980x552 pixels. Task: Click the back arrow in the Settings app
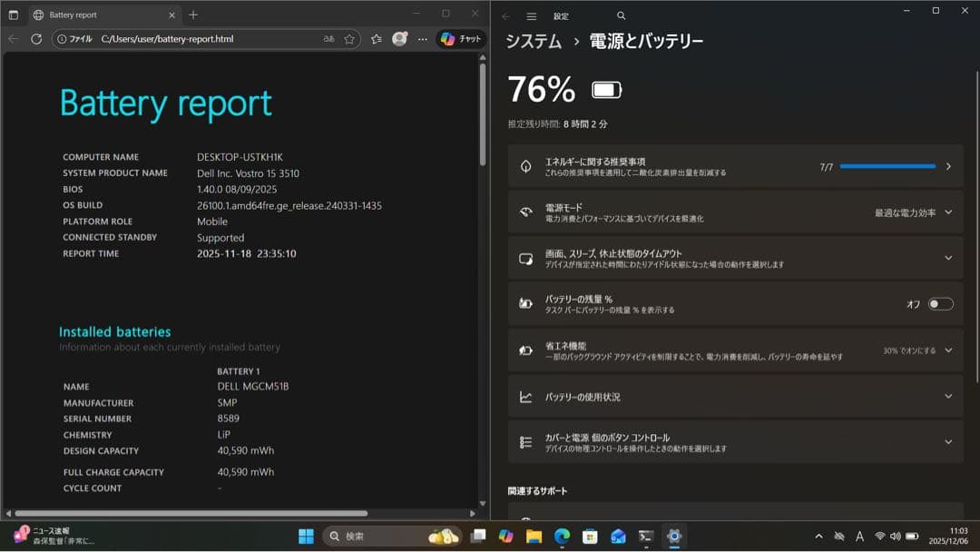[506, 16]
